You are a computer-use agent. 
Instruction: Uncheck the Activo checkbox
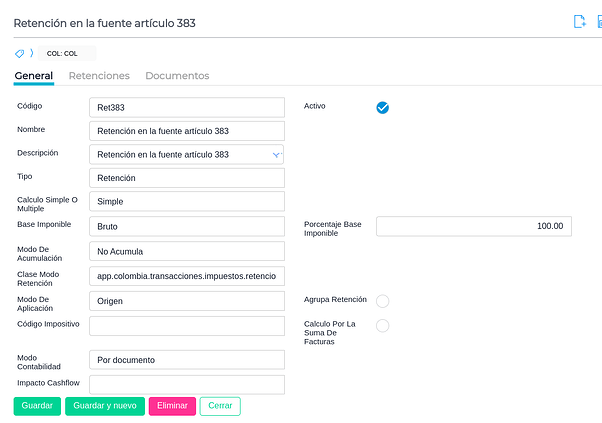(x=382, y=108)
